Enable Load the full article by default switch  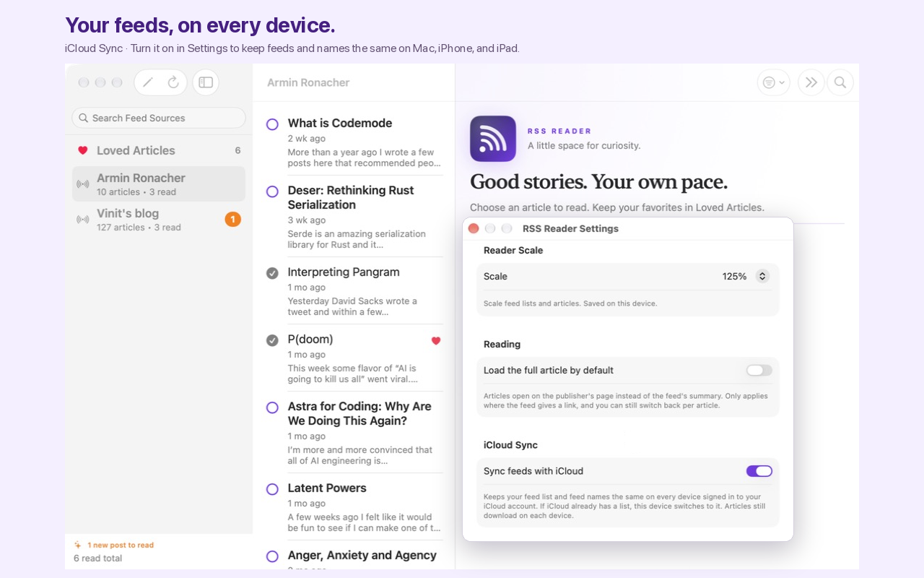pos(759,370)
